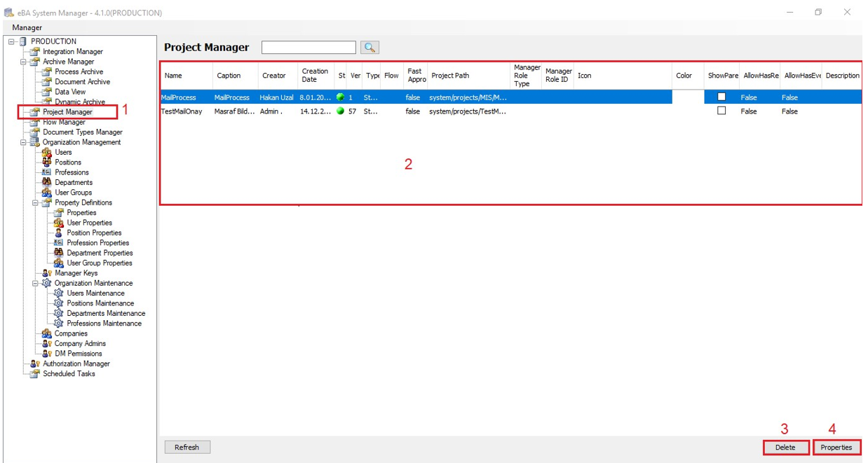Collapse the Property Definitions node

[36, 202]
